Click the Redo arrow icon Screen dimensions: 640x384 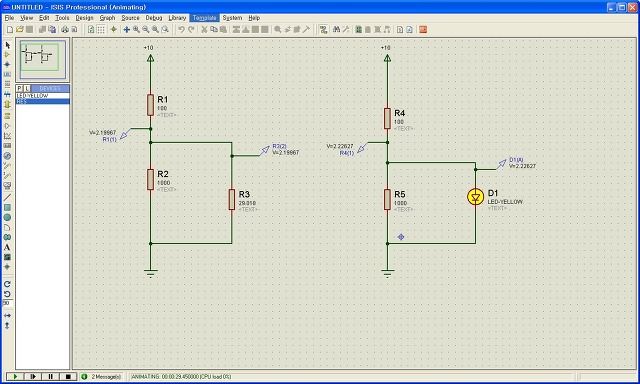click(191, 29)
